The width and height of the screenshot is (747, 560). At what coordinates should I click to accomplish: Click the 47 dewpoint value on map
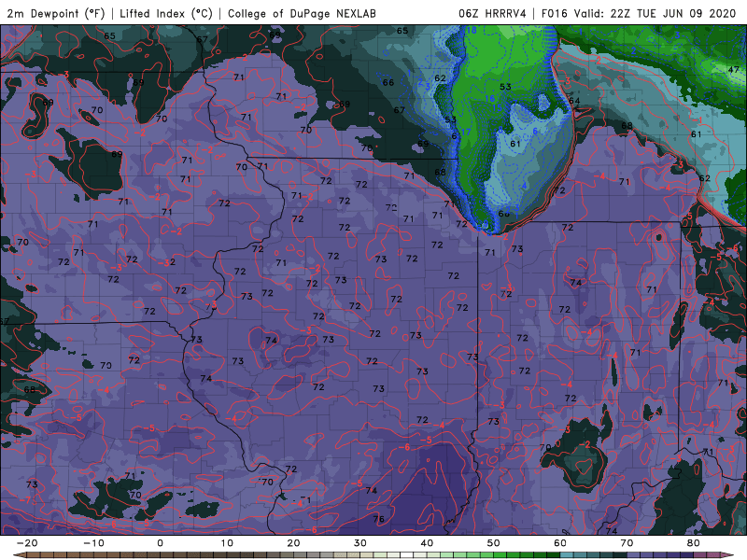(733, 69)
